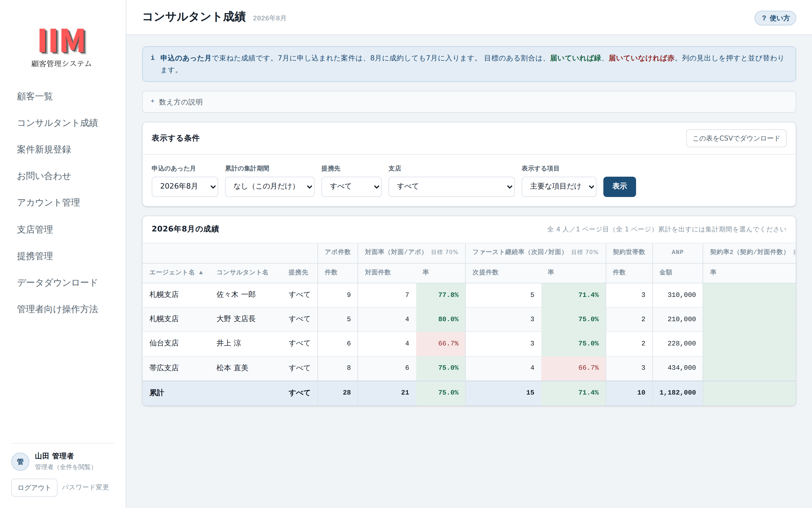Image resolution: width=812 pixels, height=508 pixels.
Task: Sort by 対面件数 column header
Action: 378,272
